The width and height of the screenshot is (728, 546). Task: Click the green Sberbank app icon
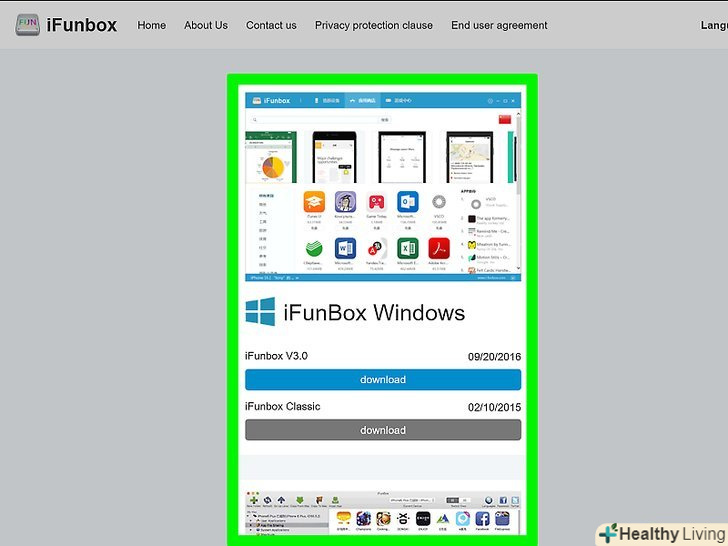click(x=314, y=248)
